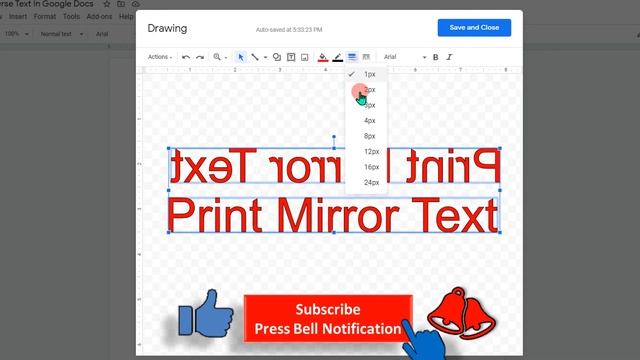Click the Border dash icon
This screenshot has width=640, height=360.
click(x=366, y=57)
